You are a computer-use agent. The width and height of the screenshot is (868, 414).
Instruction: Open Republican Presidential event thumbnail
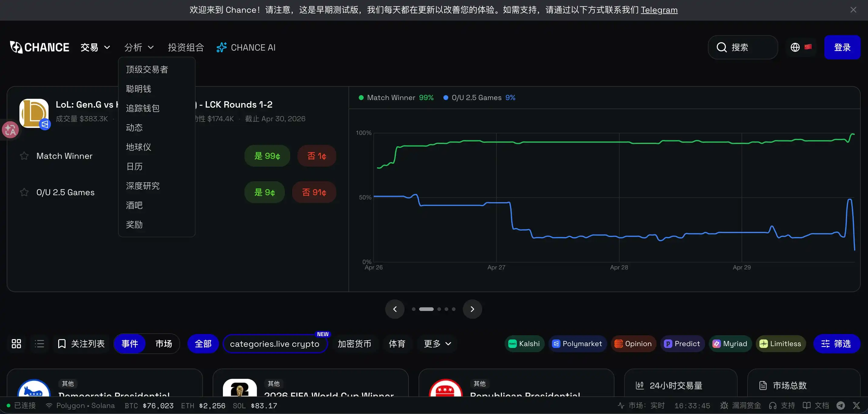coord(446,388)
